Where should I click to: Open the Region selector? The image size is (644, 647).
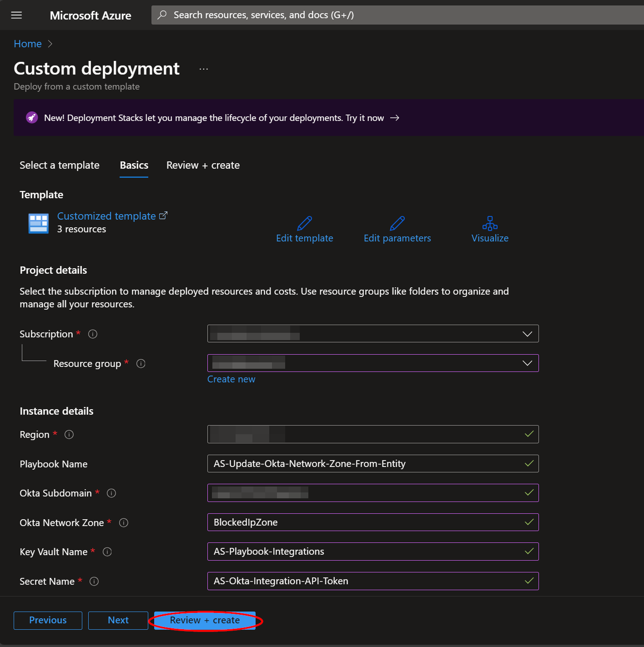(373, 434)
